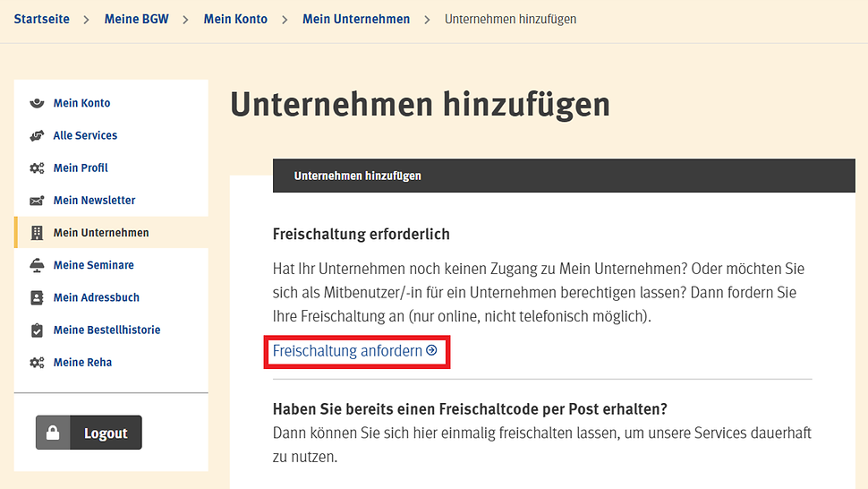Click the Unternehmen hinzufügen page heading
The image size is (868, 489).
point(421,105)
